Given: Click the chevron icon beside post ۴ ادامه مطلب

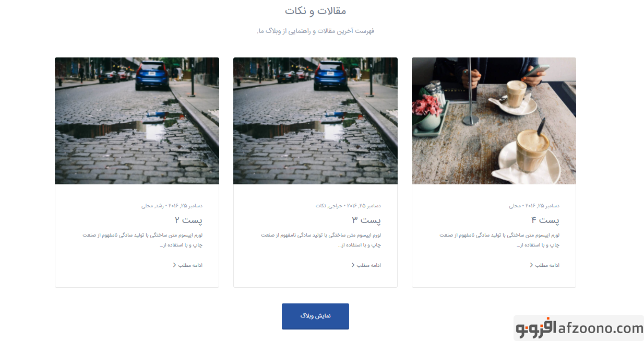Looking at the screenshot, I should 532,265.
